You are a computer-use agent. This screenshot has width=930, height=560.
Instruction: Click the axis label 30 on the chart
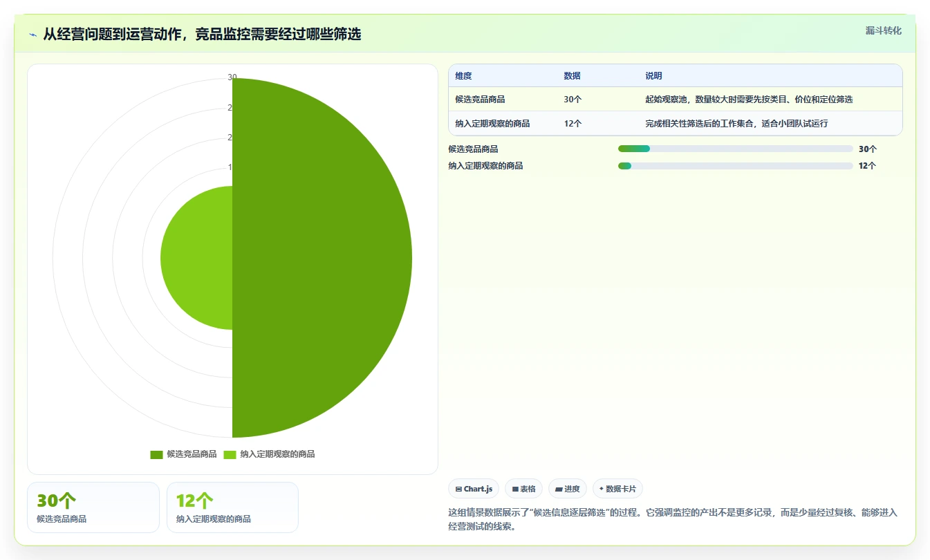pos(232,77)
